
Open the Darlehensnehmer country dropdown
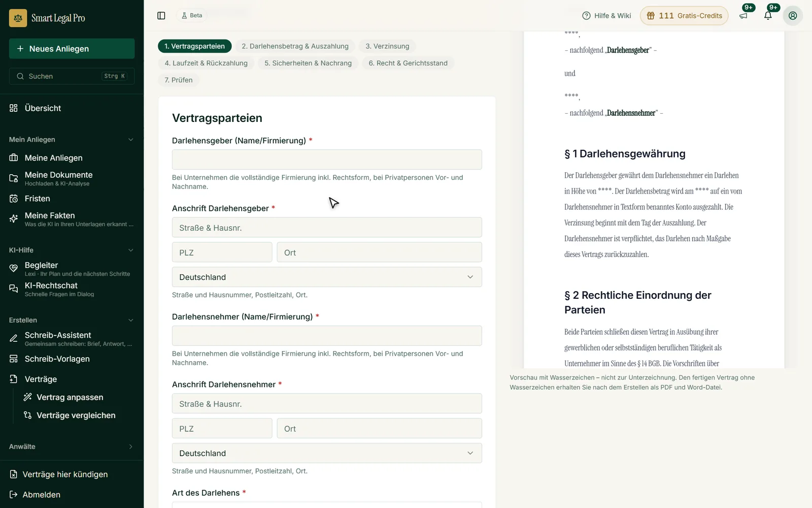pyautogui.click(x=327, y=453)
